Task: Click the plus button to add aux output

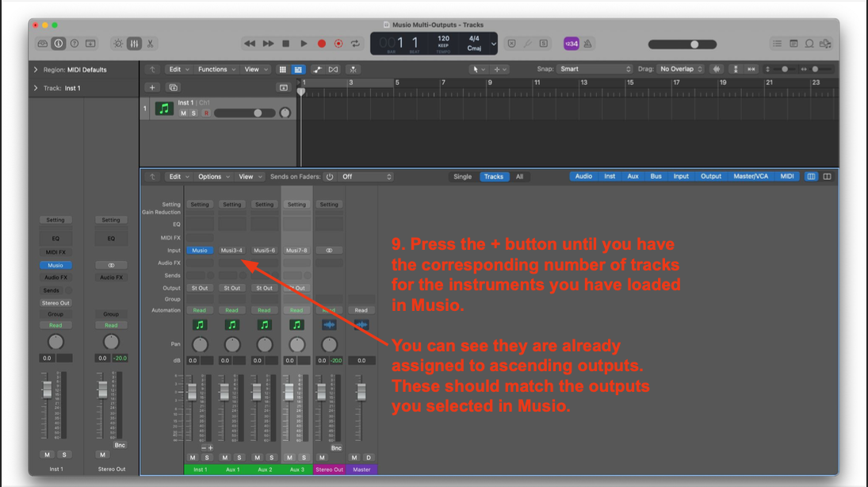Action: tap(210, 447)
